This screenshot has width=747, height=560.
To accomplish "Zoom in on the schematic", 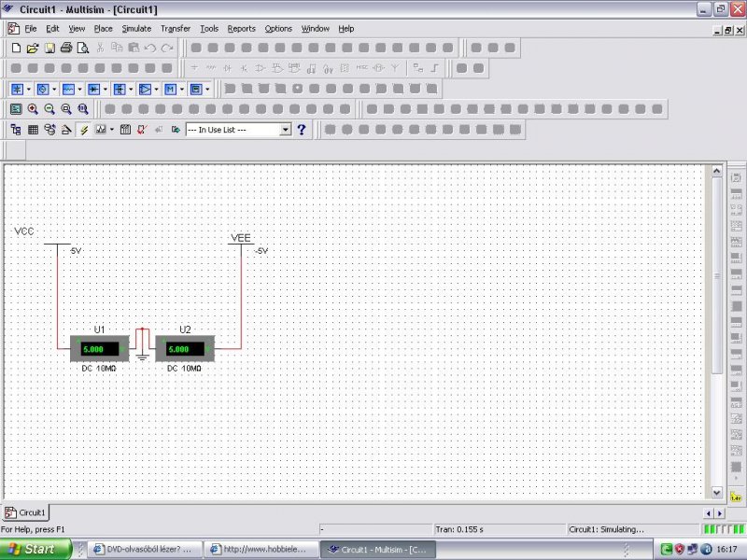I will coord(33,109).
